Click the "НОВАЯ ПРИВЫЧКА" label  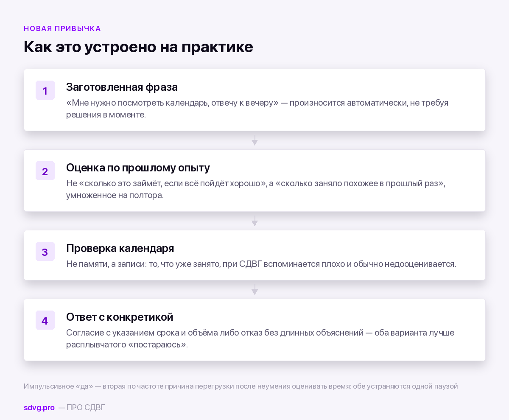coord(62,28)
